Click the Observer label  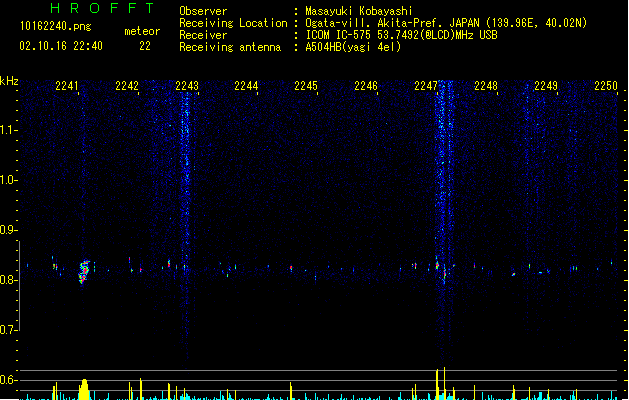click(203, 11)
